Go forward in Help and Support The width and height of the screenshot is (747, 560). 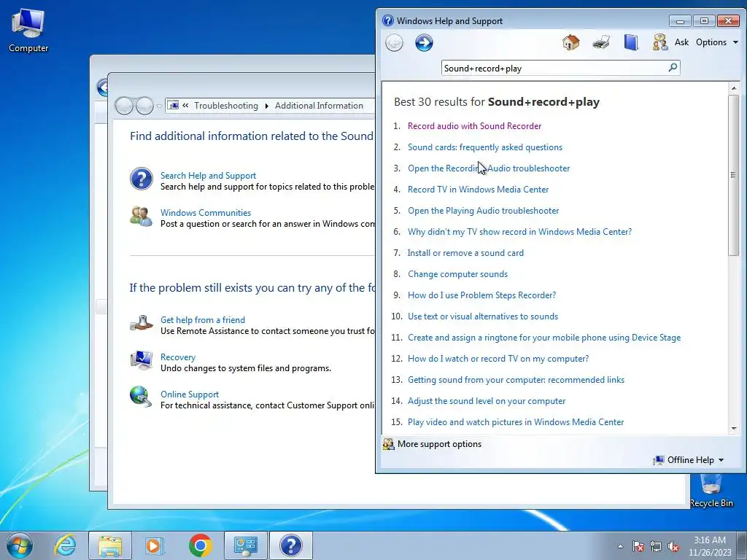tap(424, 43)
